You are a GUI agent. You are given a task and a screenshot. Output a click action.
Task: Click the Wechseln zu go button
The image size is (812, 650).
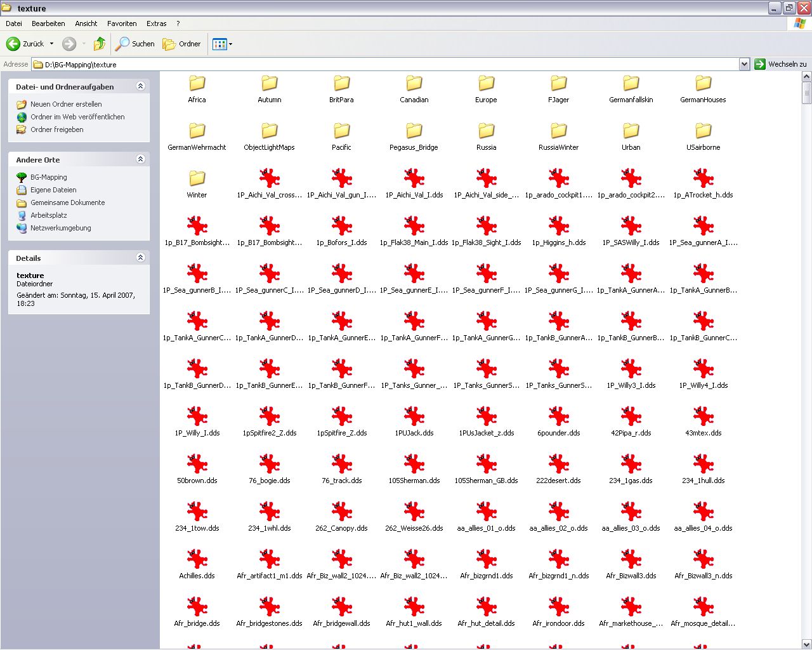click(x=780, y=64)
